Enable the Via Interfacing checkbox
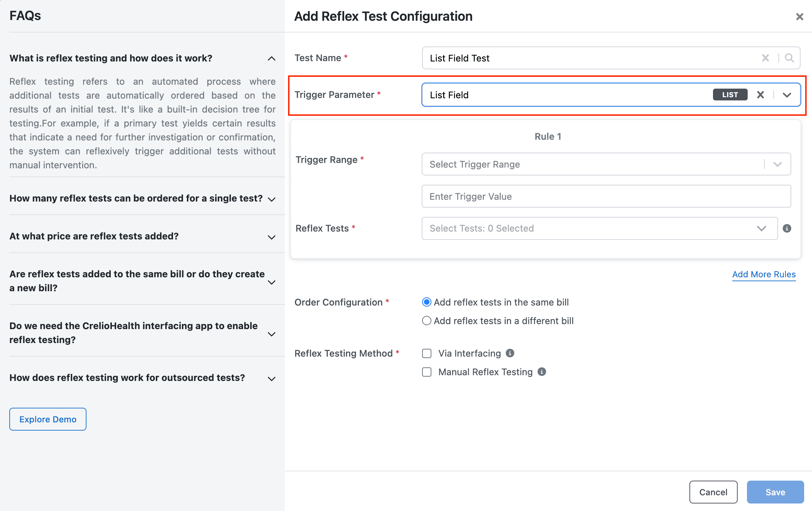 point(427,353)
